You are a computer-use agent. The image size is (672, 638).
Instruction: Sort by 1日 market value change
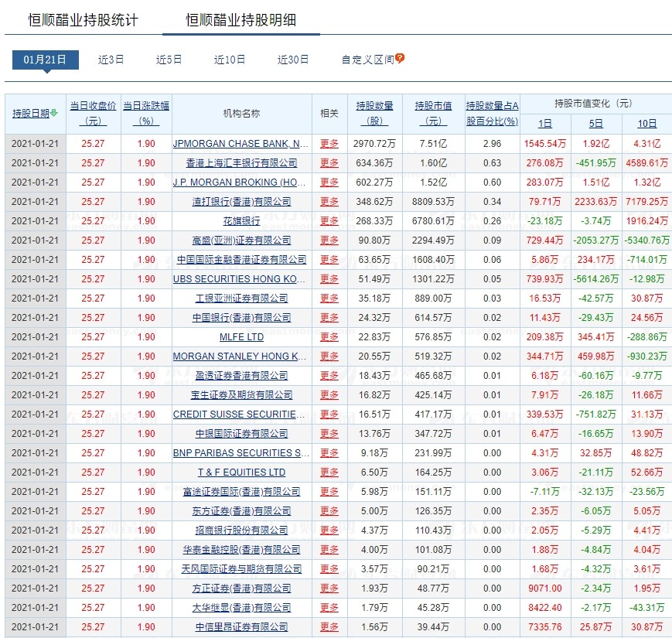(x=544, y=124)
